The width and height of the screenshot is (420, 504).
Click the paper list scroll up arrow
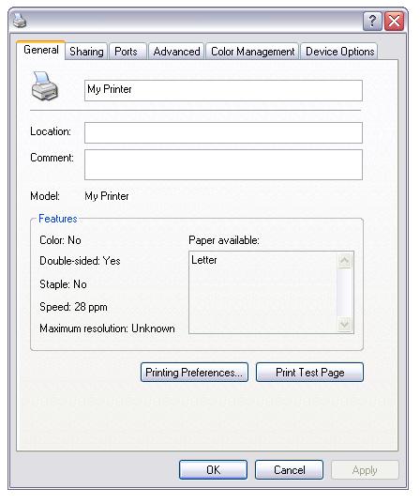(x=345, y=260)
